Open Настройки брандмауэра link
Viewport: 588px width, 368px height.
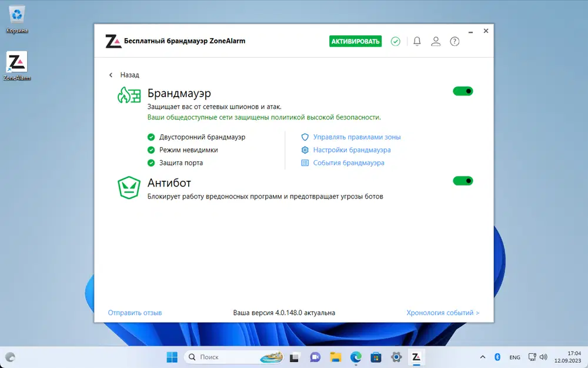click(352, 150)
